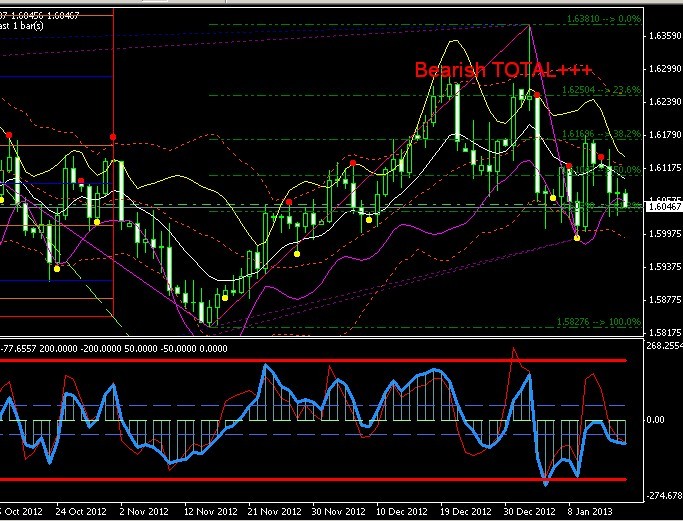The height and width of the screenshot is (521, 683).
Task: Click the 0.00 indicator scale value
Action: click(x=656, y=420)
